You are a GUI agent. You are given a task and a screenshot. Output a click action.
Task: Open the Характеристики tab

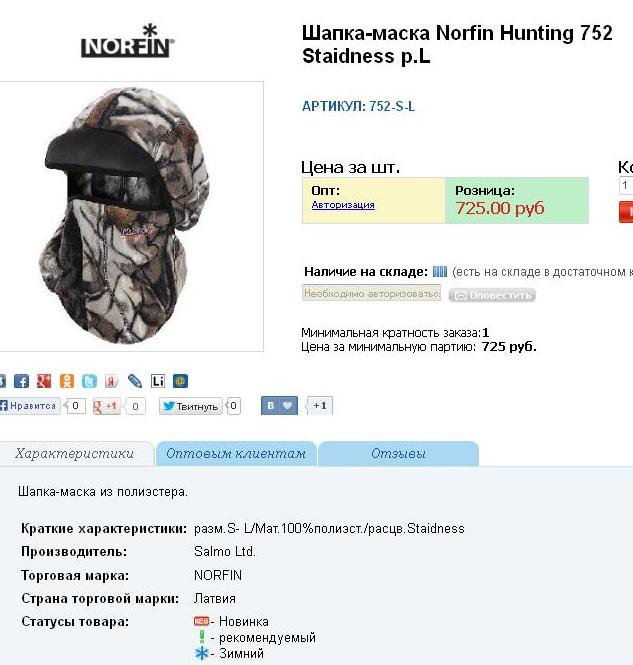pyautogui.click(x=75, y=453)
